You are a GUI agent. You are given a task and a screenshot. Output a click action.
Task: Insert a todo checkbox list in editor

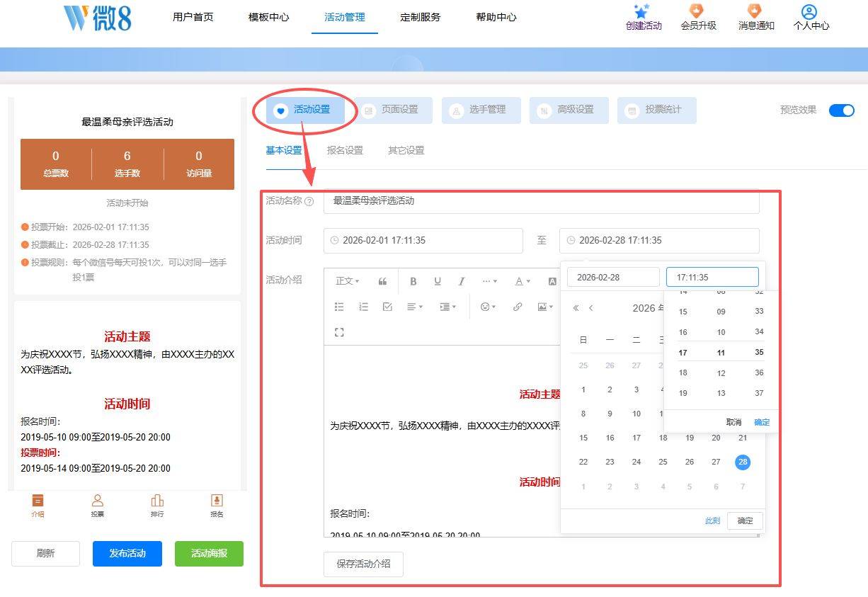(x=387, y=307)
